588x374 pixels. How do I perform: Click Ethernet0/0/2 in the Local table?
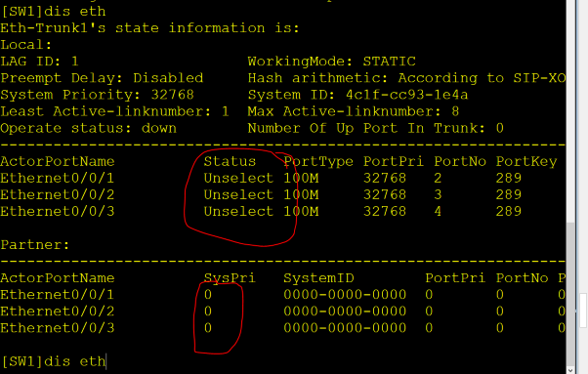point(58,195)
